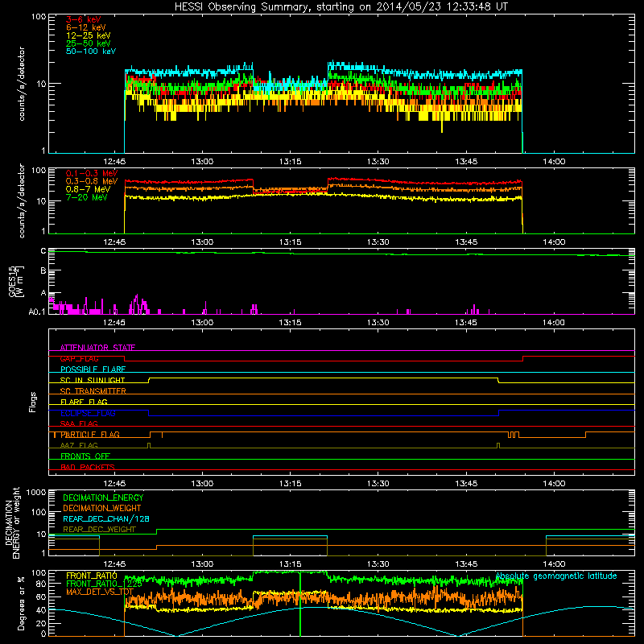
Task: Select the FRONTS_OFF flag label
Action: tap(85, 456)
